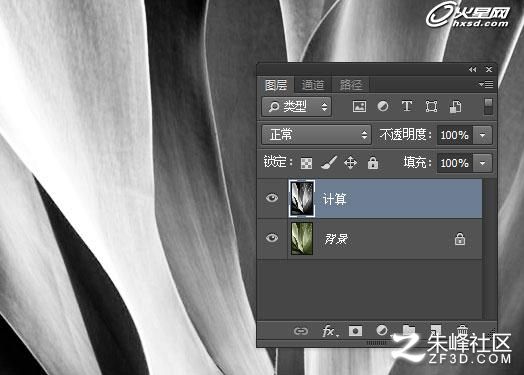Open the 类型 filter type dropdown
Image resolution: width=524 pixels, height=375 pixels.
pos(296,107)
